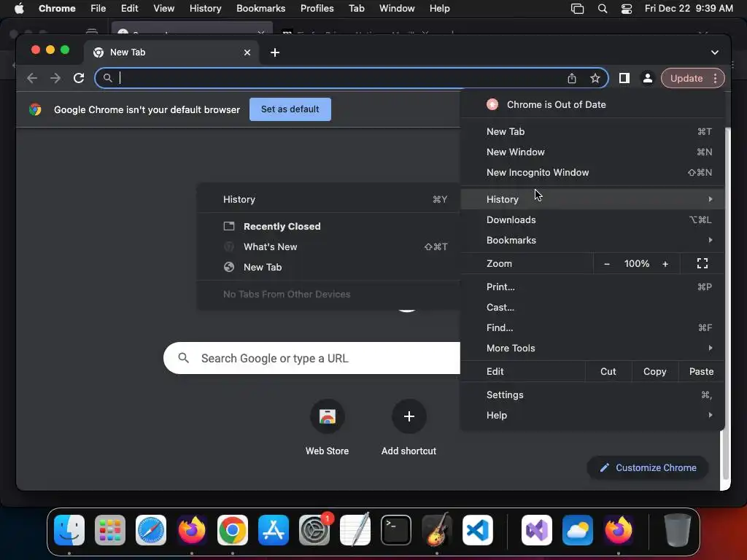747x560 pixels.
Task: Click the Customize Chrome button
Action: [648, 467]
